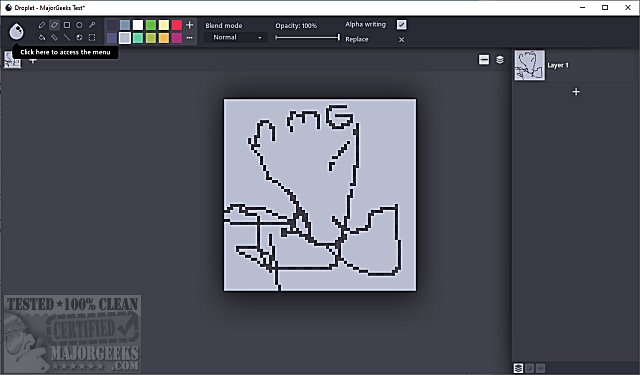Select the Layer 1 thumbnail

pyautogui.click(x=529, y=65)
